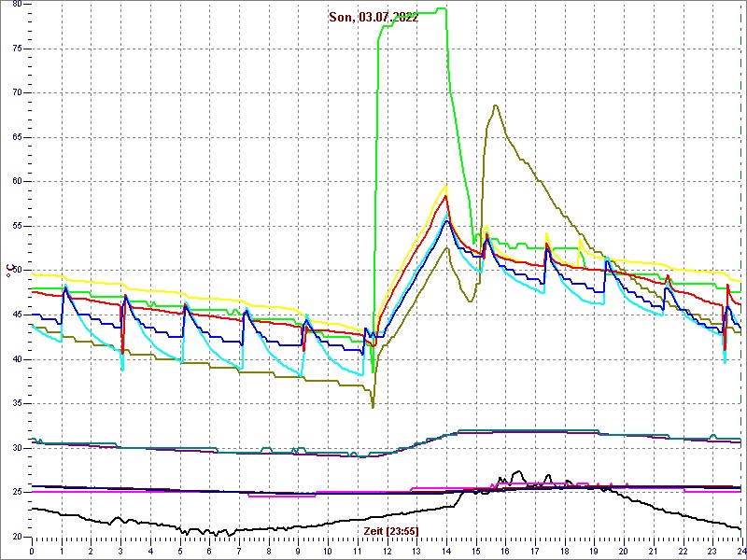747x560 pixels.
Task: Click hour 20 on the time axis
Action: 623,552
